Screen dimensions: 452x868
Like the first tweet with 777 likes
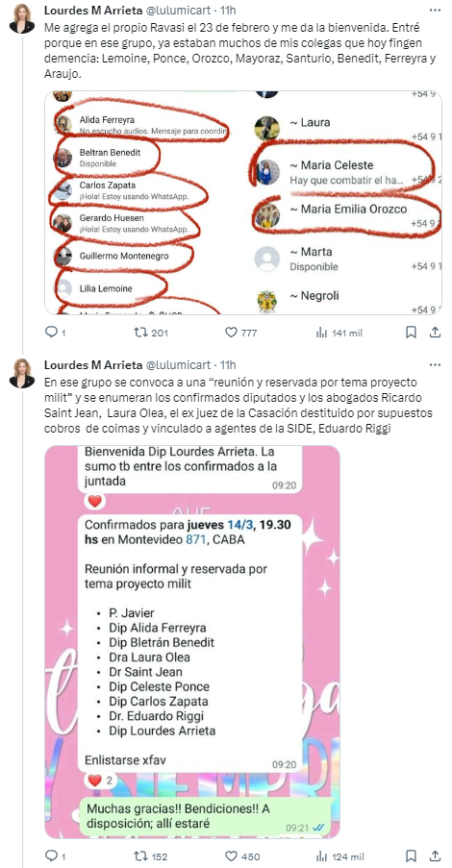pyautogui.click(x=241, y=333)
